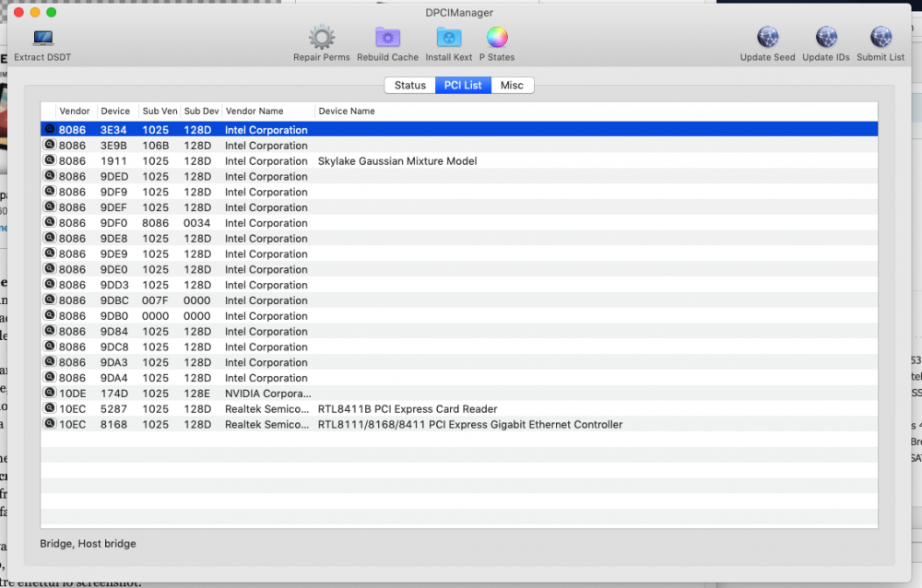Image resolution: width=922 pixels, height=588 pixels.
Task: Click sub vendor 007F cell
Action: click(155, 300)
